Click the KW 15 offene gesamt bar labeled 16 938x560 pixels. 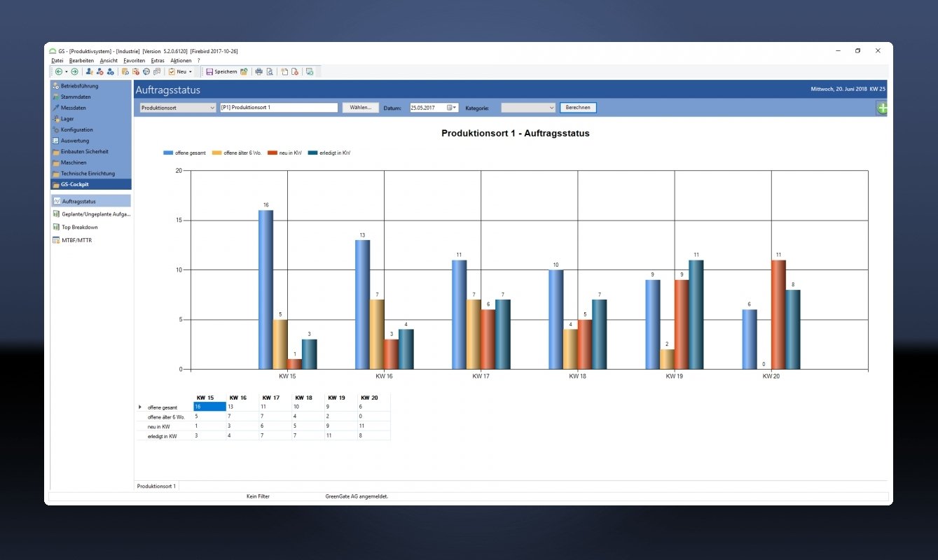265,290
